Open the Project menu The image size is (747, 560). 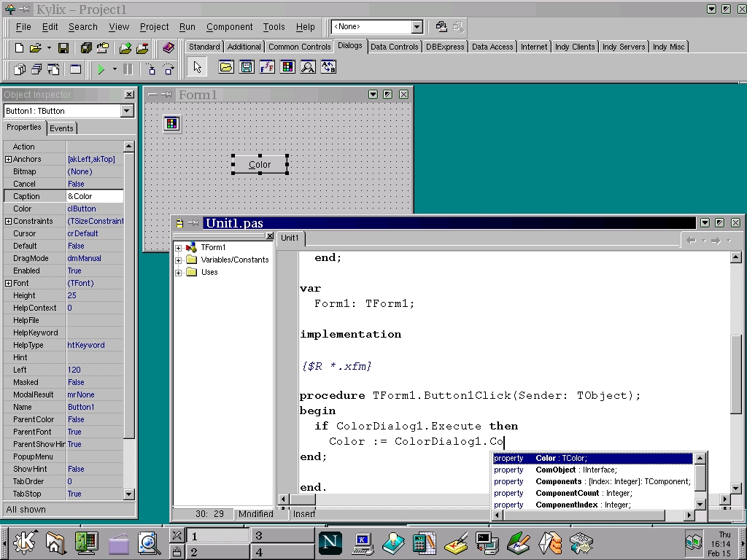tap(154, 27)
